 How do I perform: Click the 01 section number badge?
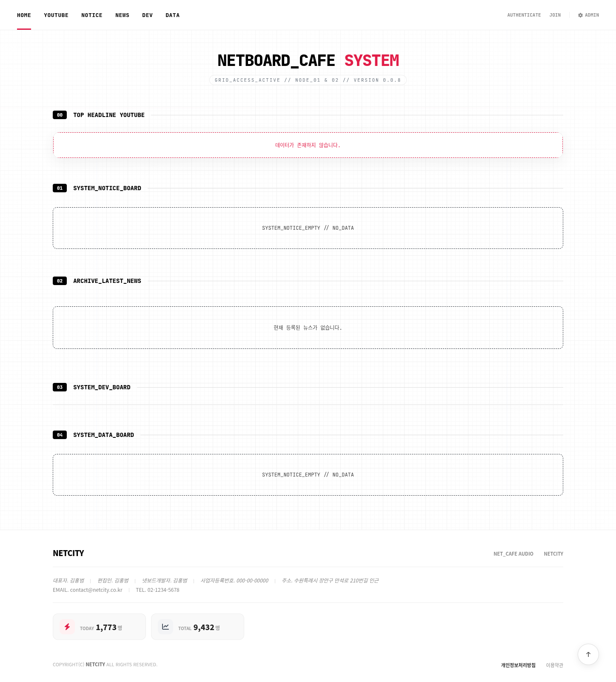tap(60, 188)
